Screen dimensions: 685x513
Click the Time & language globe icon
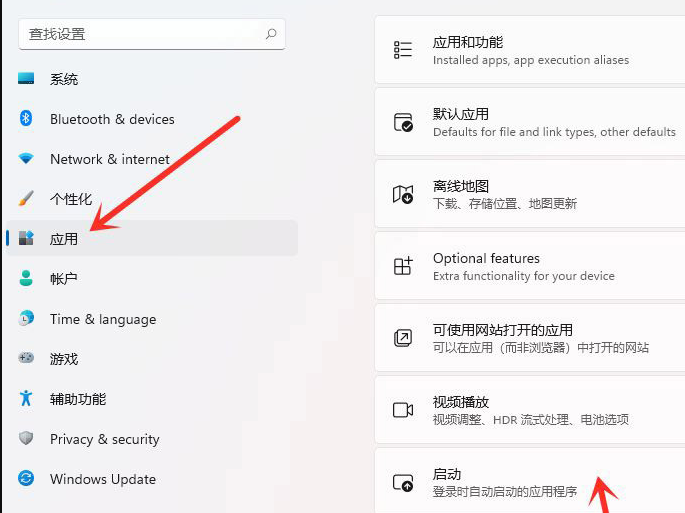[27, 319]
